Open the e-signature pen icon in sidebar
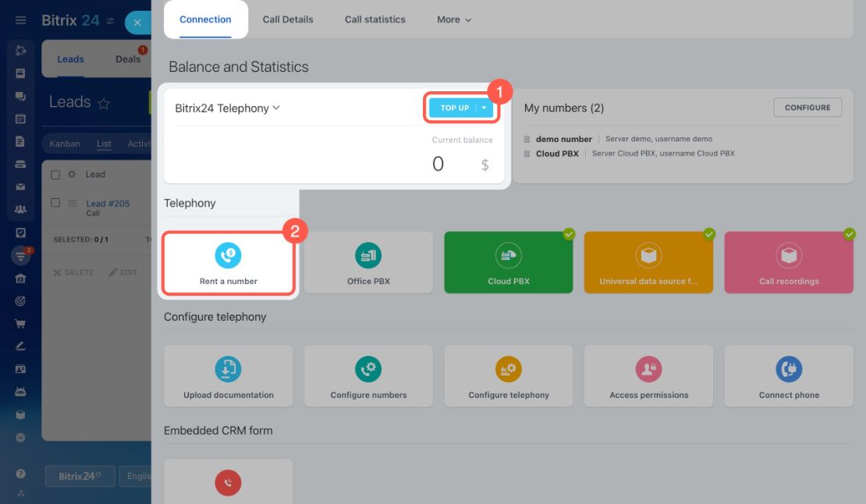The height and width of the screenshot is (504, 866). tap(20, 346)
